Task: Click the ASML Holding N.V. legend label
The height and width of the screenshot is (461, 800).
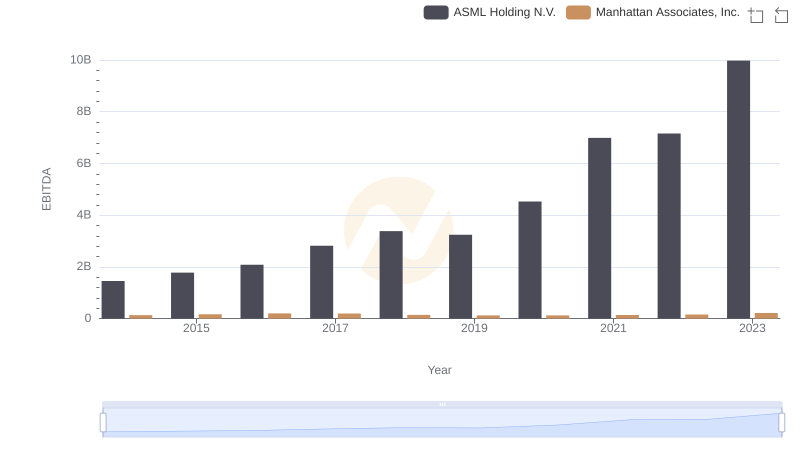Action: pyautogui.click(x=504, y=13)
